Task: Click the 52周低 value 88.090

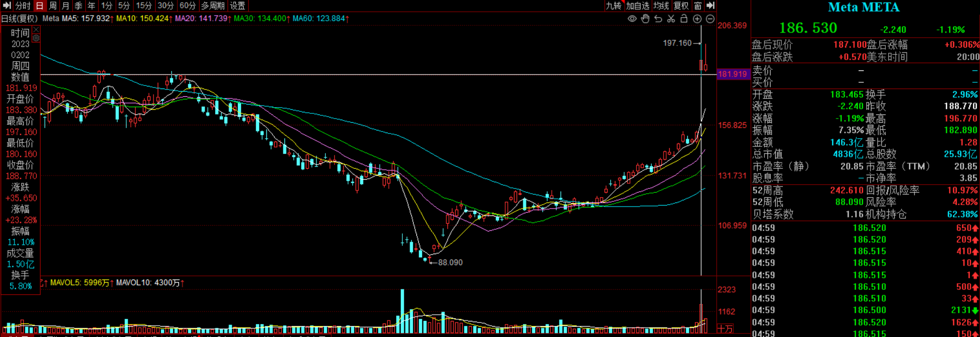Action: [x=849, y=202]
